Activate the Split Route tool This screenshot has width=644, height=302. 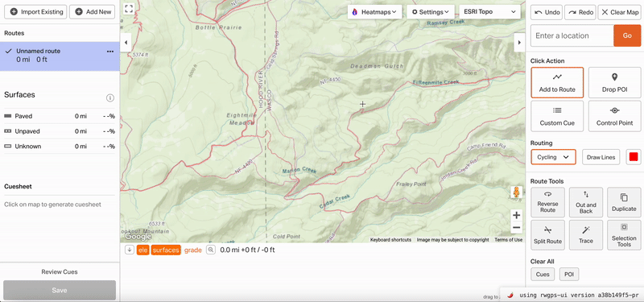(x=547, y=235)
